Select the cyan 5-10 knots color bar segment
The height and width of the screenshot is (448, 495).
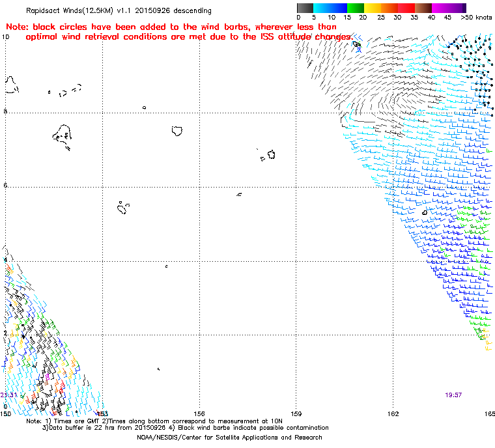click(322, 8)
